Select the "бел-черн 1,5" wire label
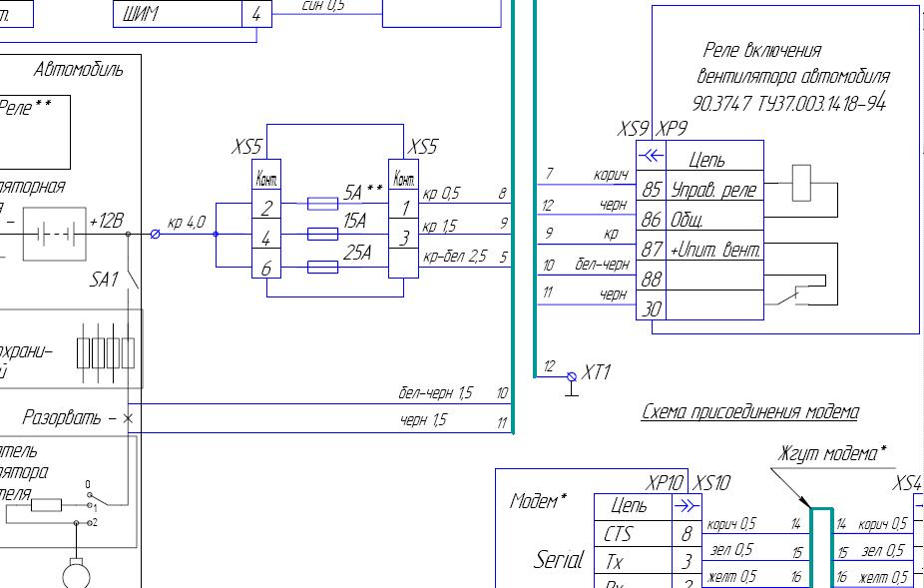This screenshot has height=588, width=924. pos(435,392)
